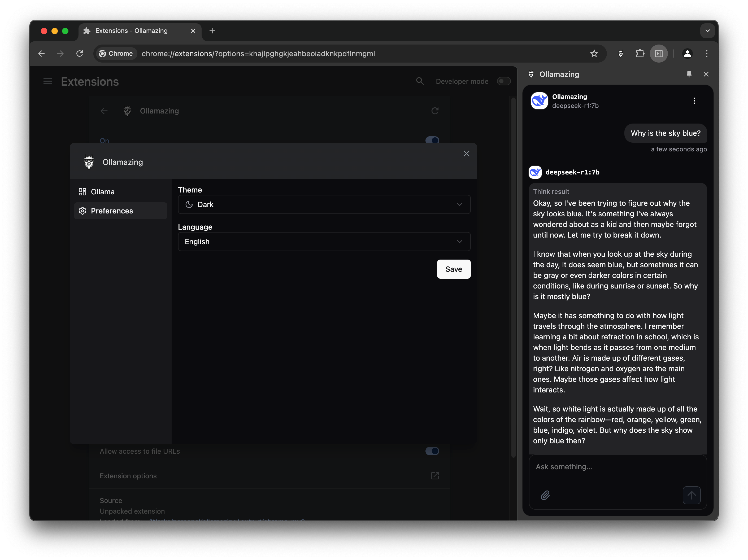Screen dimensions: 748x560
Task: Pin the Ollamazing side panel
Action: pos(689,74)
